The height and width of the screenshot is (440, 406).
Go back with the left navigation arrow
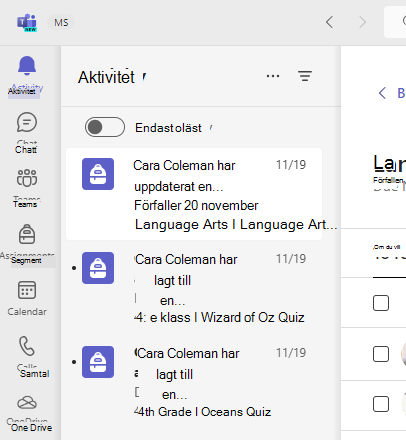tap(329, 22)
